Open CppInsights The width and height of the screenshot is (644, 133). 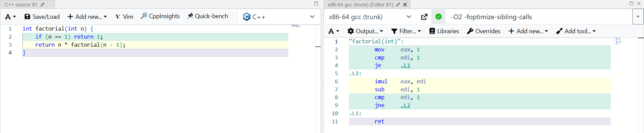[160, 16]
